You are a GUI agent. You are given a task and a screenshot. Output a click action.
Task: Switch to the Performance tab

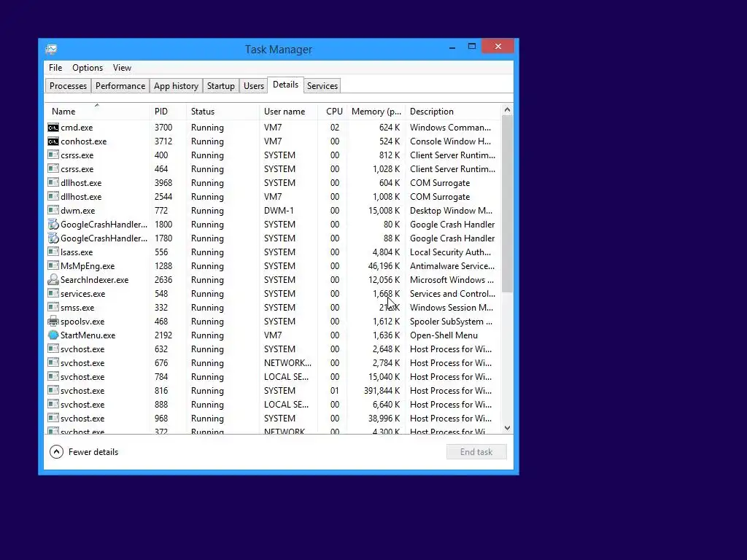120,86
